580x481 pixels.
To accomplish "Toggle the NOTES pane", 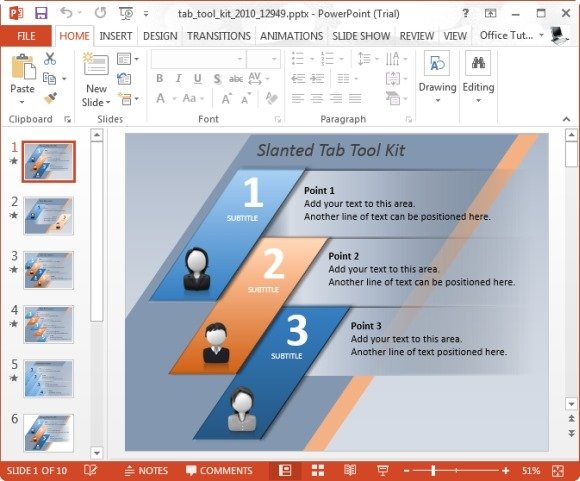I will pos(146,471).
